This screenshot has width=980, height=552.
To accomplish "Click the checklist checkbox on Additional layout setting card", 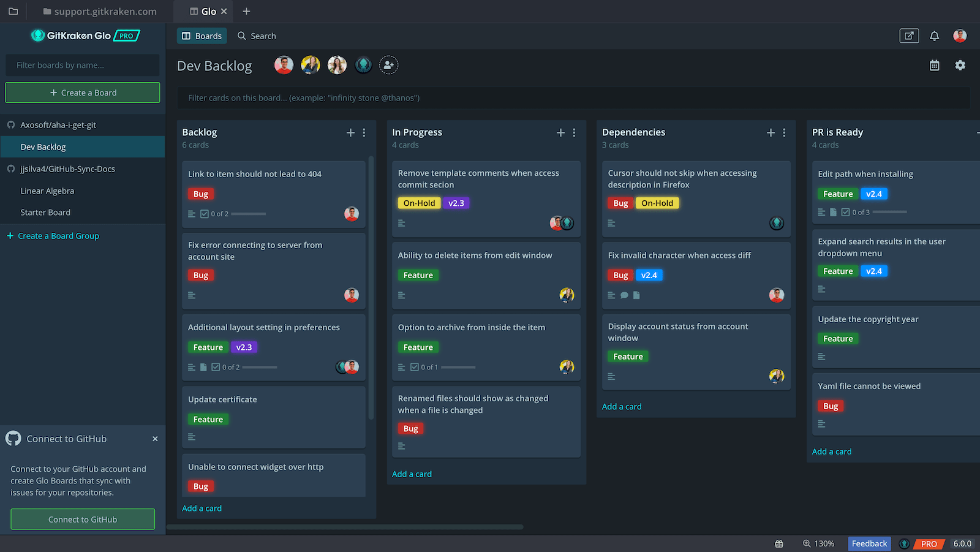I will click(216, 367).
